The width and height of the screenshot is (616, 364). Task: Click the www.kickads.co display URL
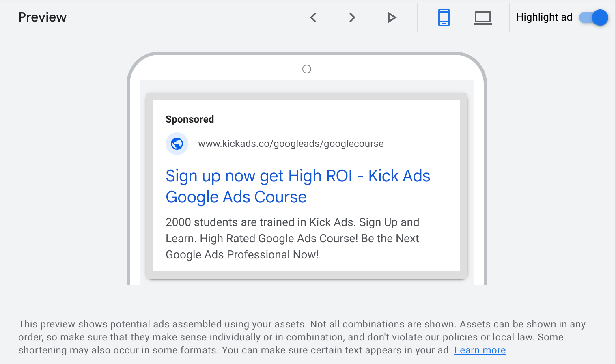pyautogui.click(x=291, y=144)
